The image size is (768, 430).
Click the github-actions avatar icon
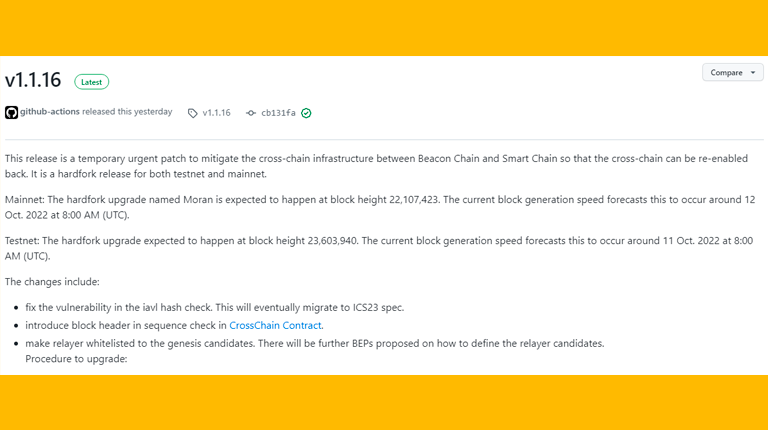pos(11,113)
